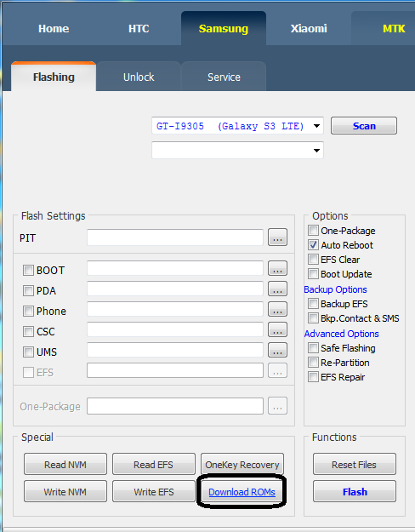Click the Phone file path field
Screen dimensions: 415x532
coord(175,309)
